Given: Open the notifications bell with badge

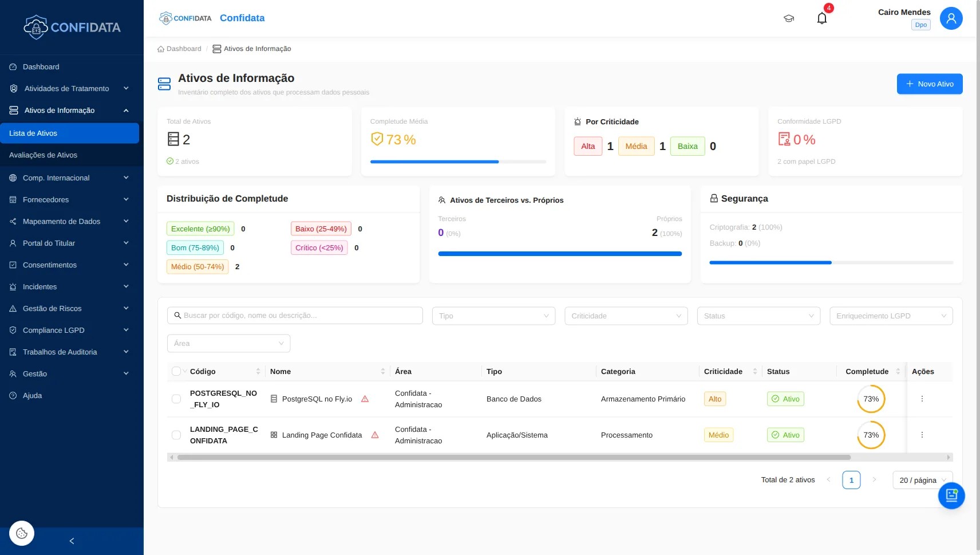Looking at the screenshot, I should [821, 18].
